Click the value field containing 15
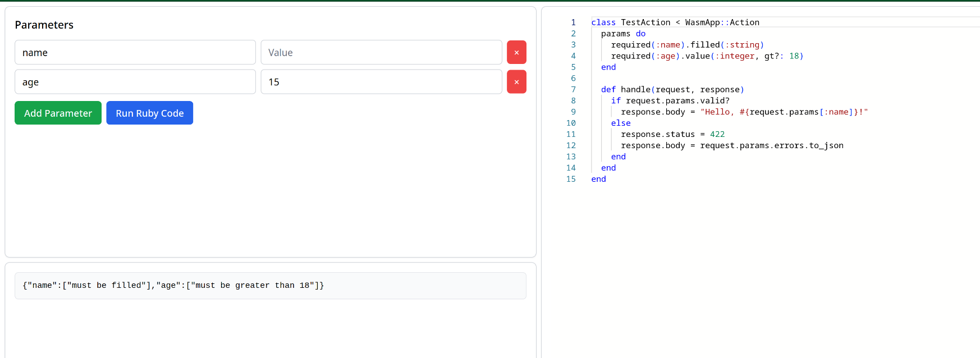Viewport: 980px width, 358px height. tap(382, 82)
